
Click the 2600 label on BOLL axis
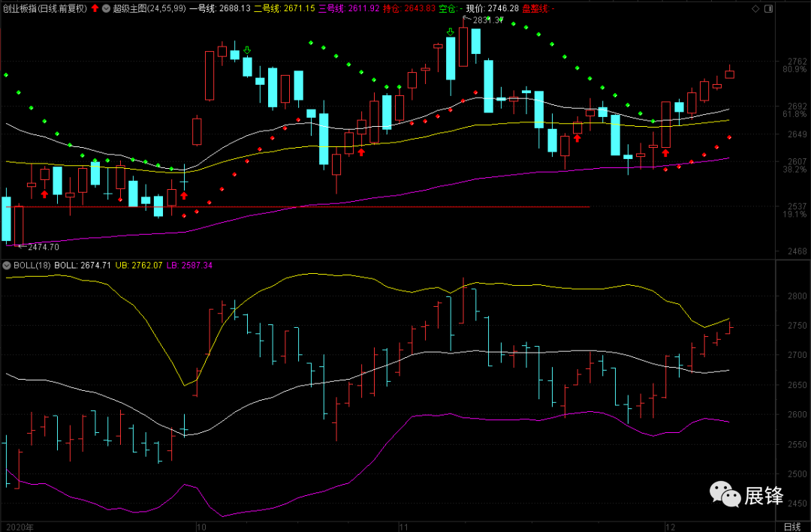797,415
